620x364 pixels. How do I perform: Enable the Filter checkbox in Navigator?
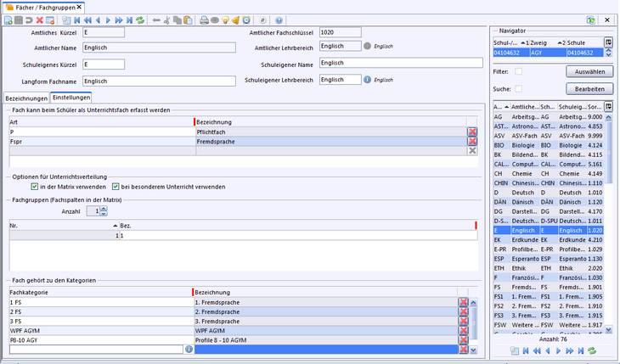pos(518,72)
